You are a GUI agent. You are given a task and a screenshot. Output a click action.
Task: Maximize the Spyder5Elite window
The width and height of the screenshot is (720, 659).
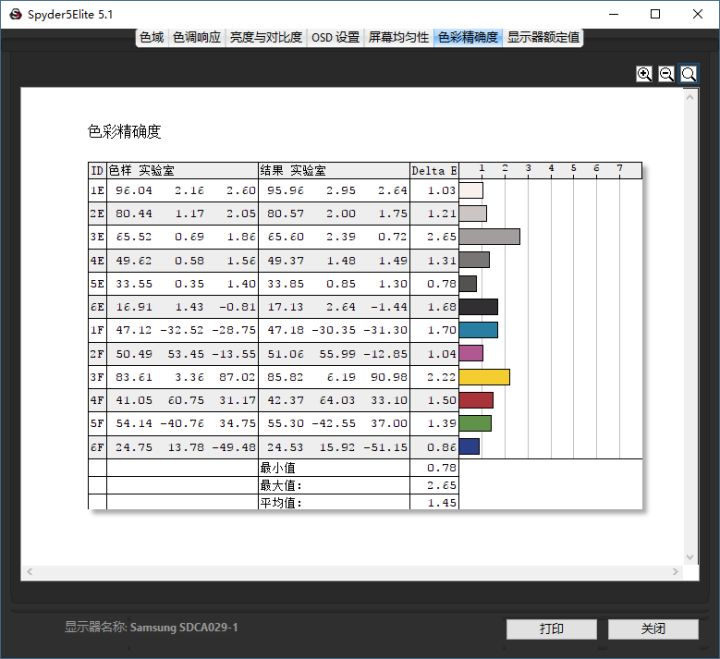coord(656,14)
